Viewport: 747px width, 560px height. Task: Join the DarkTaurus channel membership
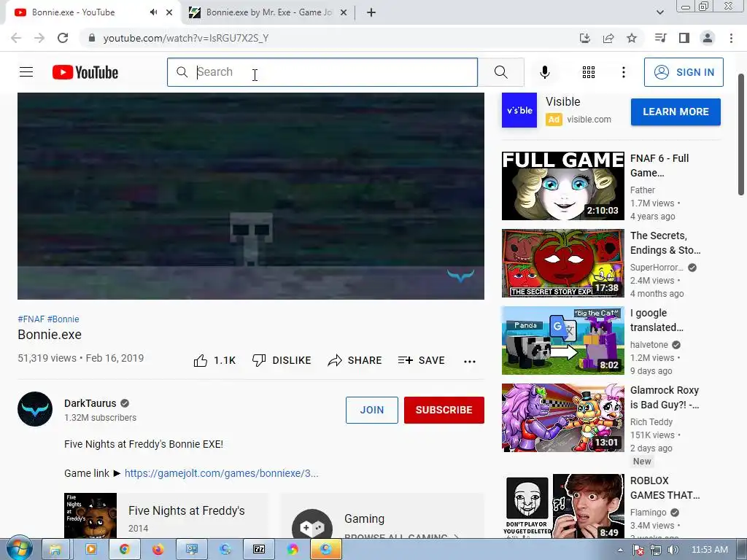tap(371, 410)
